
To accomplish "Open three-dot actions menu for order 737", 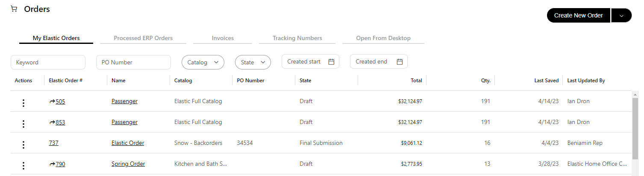I will pyautogui.click(x=24, y=144).
